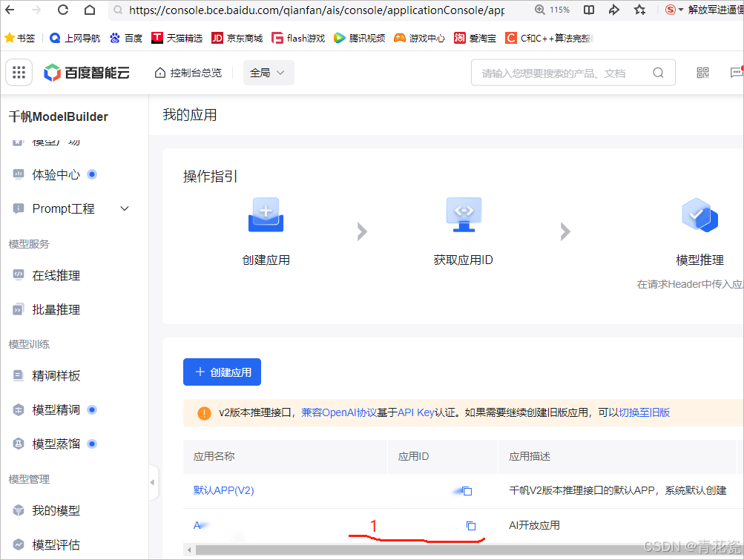Image resolution: width=744 pixels, height=560 pixels.
Task: Click the 模型推理 guide icon
Action: pos(700,215)
